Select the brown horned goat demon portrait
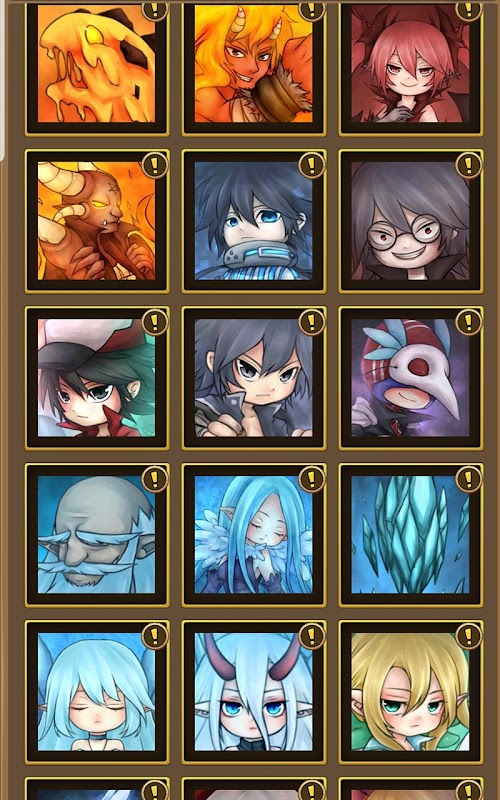500x800 pixels. point(96,221)
